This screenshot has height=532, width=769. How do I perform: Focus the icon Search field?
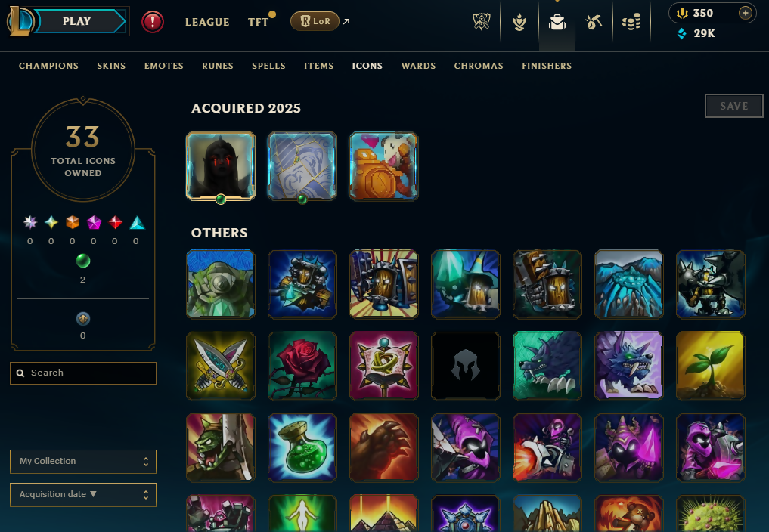pyautogui.click(x=83, y=373)
